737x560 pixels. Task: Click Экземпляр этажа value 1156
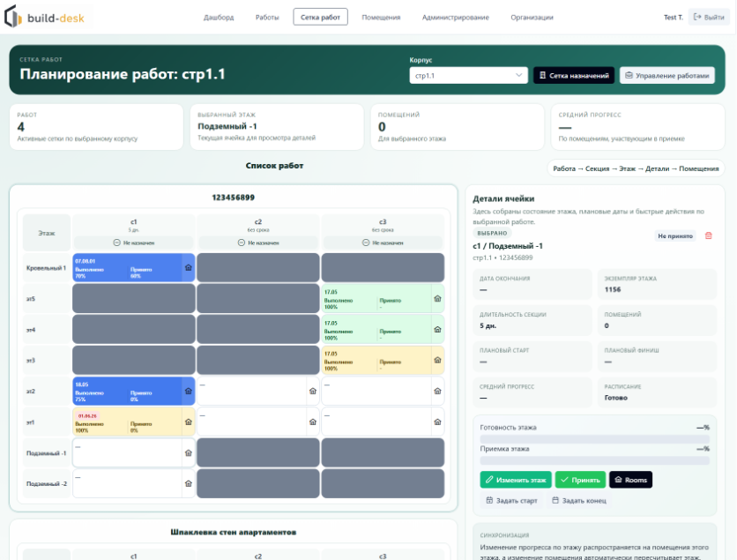coord(613,289)
